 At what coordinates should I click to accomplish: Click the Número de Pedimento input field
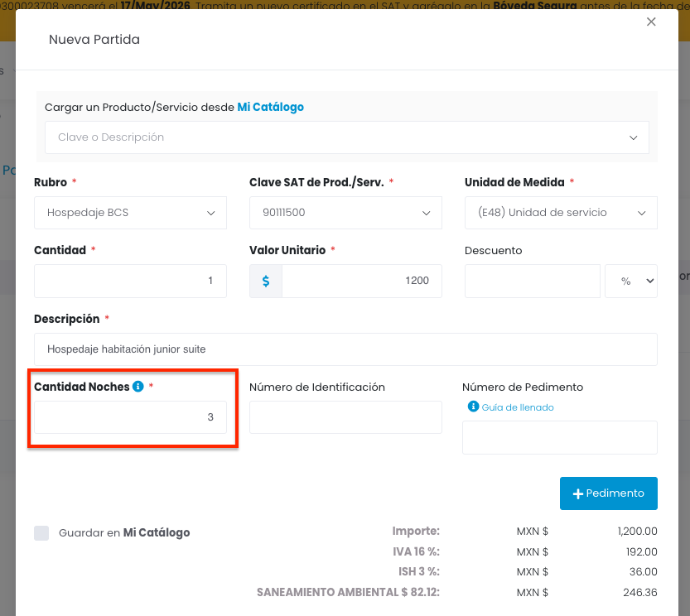click(559, 437)
